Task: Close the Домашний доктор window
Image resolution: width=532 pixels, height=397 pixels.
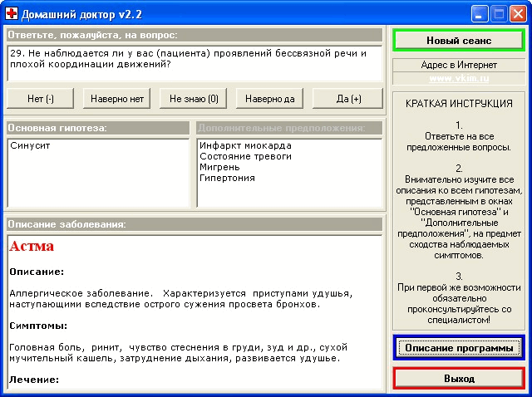Action: click(518, 15)
